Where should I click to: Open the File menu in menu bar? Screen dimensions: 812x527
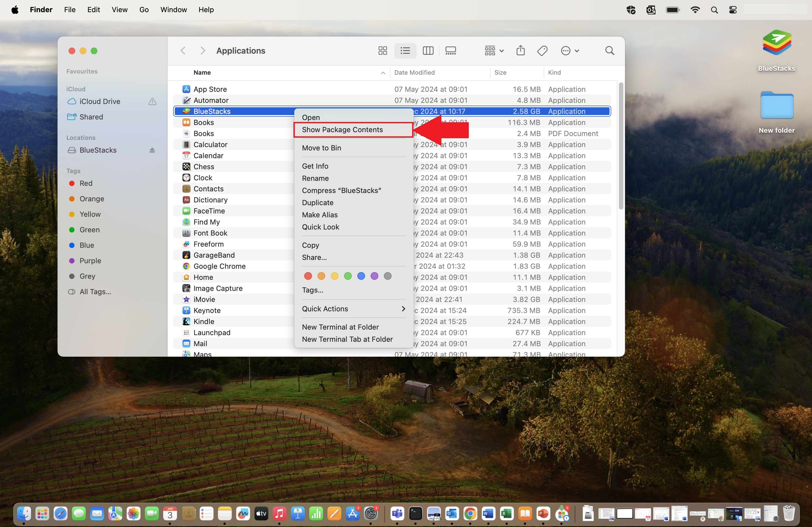tap(70, 10)
